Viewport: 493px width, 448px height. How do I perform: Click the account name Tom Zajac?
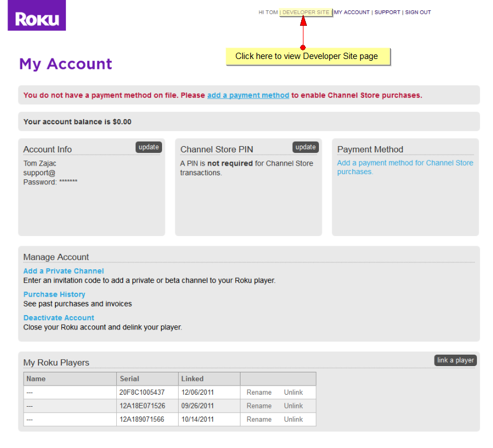coord(40,164)
